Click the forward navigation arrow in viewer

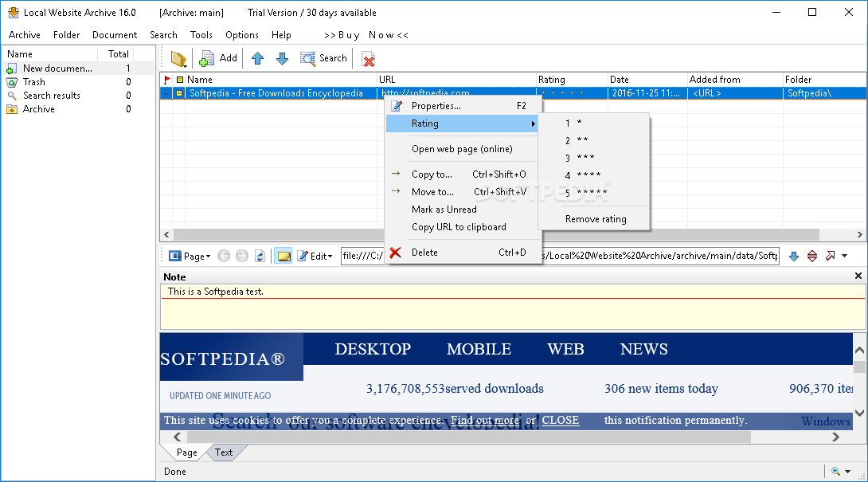(242, 256)
